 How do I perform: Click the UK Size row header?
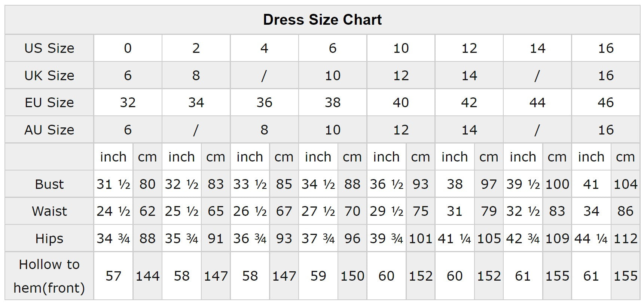[x=49, y=76]
